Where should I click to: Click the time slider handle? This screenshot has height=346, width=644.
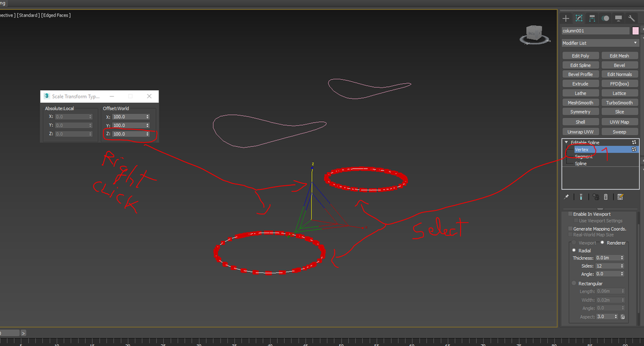(10, 333)
